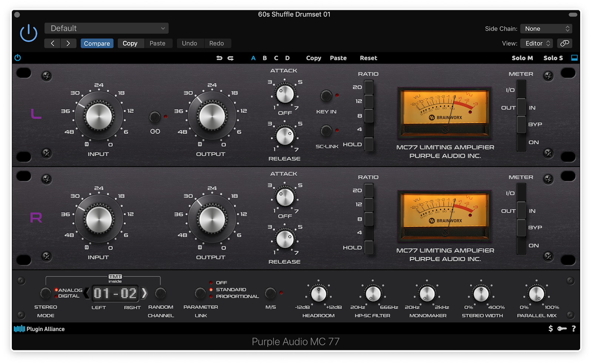Viewport: 592px width, 364px height.
Task: Click the R channel INPUT knob
Action: point(99,219)
